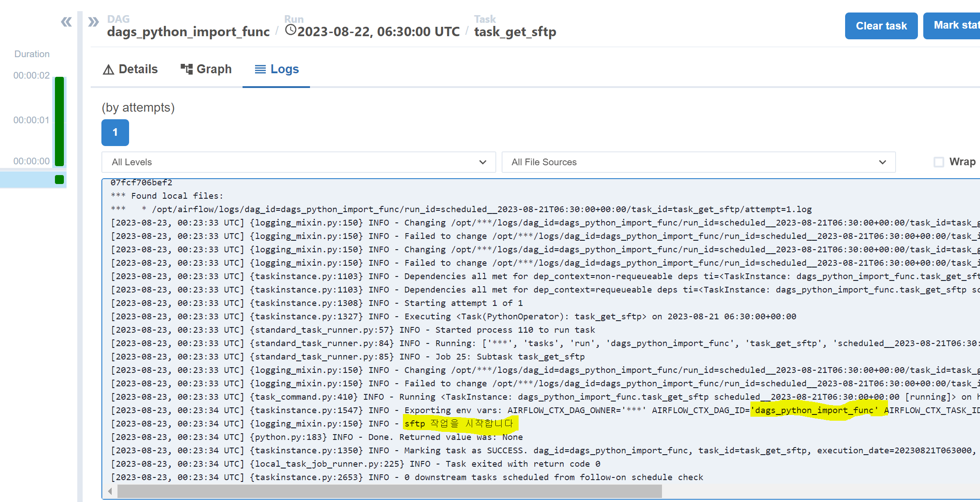Click the tall green duration bar

click(x=59, y=121)
